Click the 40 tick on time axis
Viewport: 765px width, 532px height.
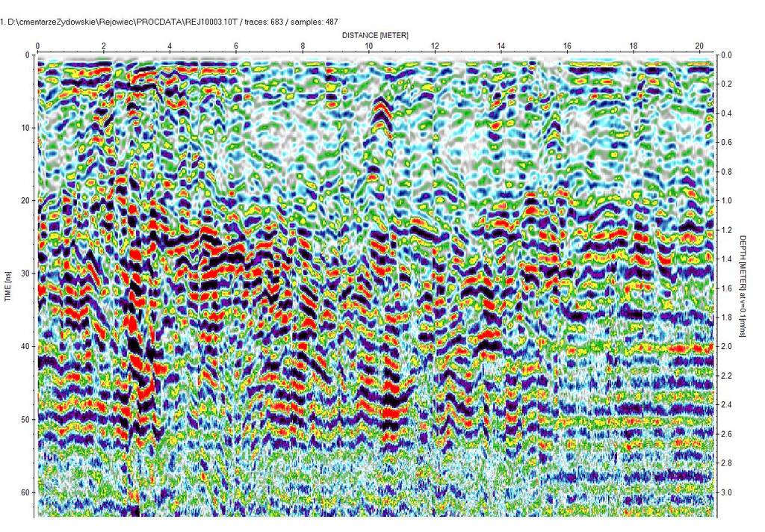[24, 347]
